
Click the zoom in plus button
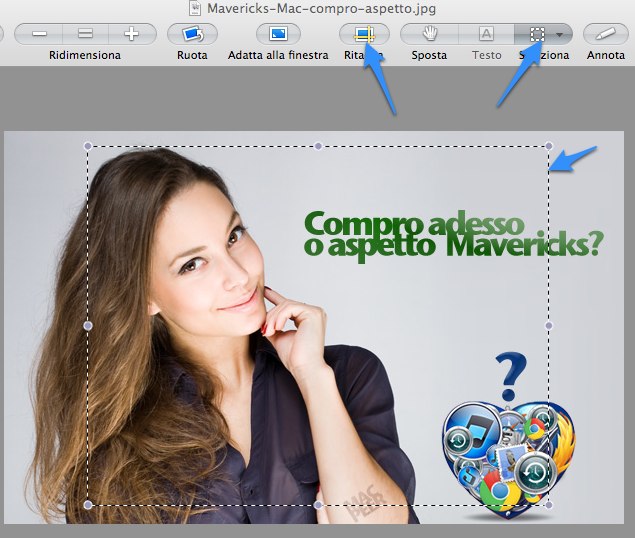[132, 34]
